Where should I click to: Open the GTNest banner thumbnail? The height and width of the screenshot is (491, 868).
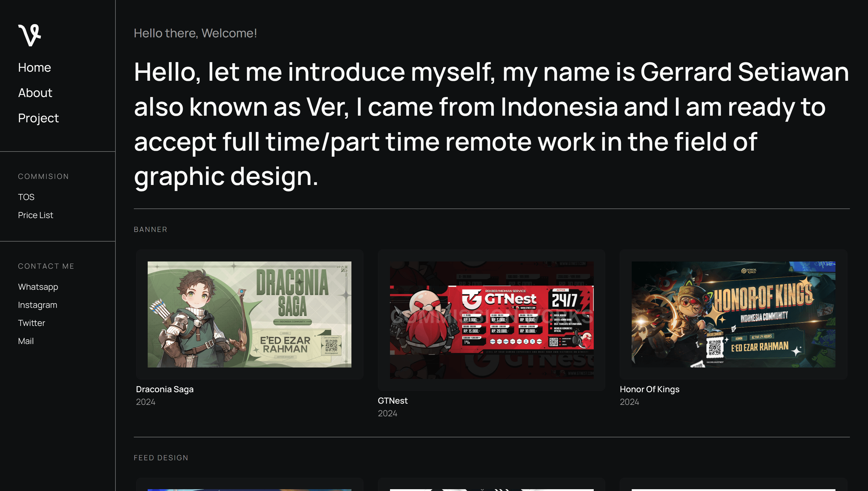pyautogui.click(x=492, y=320)
